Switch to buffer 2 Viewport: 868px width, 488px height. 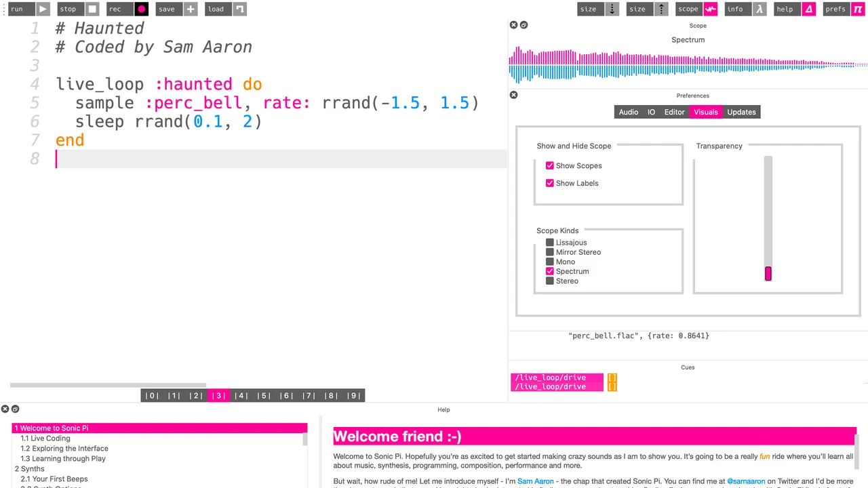tap(197, 396)
